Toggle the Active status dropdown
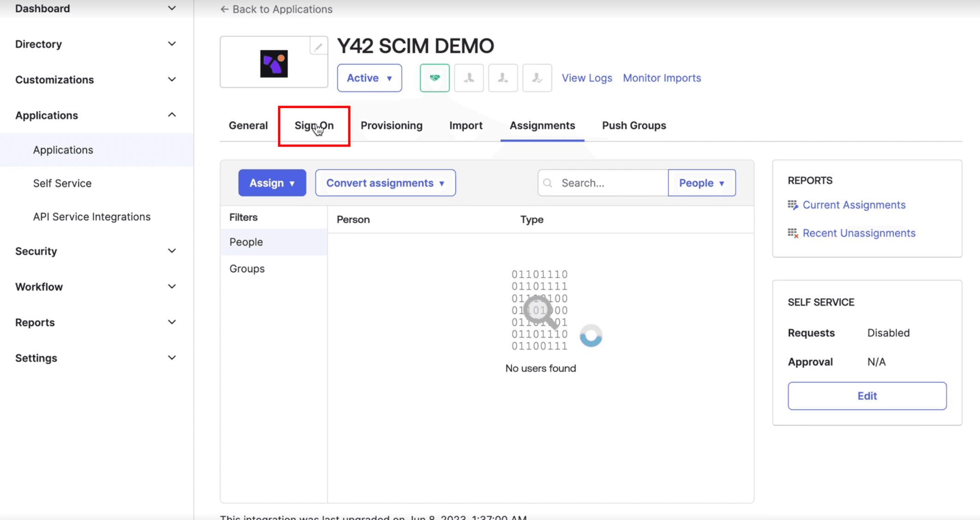The height and width of the screenshot is (520, 980). coord(369,78)
